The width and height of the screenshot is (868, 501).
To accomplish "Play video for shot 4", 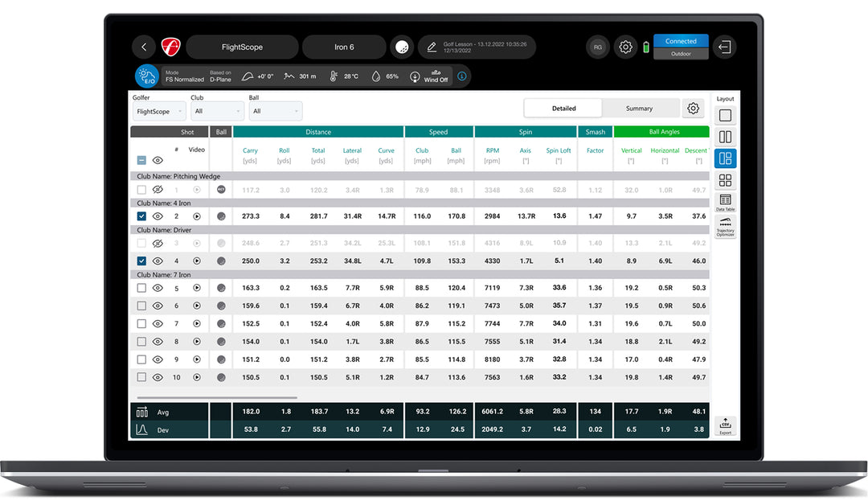I will 197,261.
